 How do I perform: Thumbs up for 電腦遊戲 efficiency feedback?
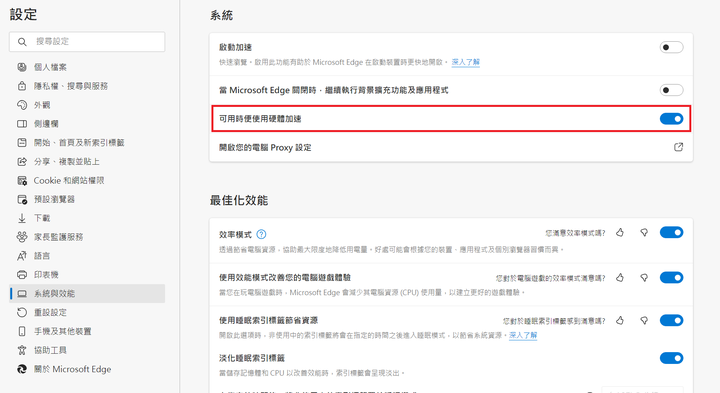coord(620,277)
